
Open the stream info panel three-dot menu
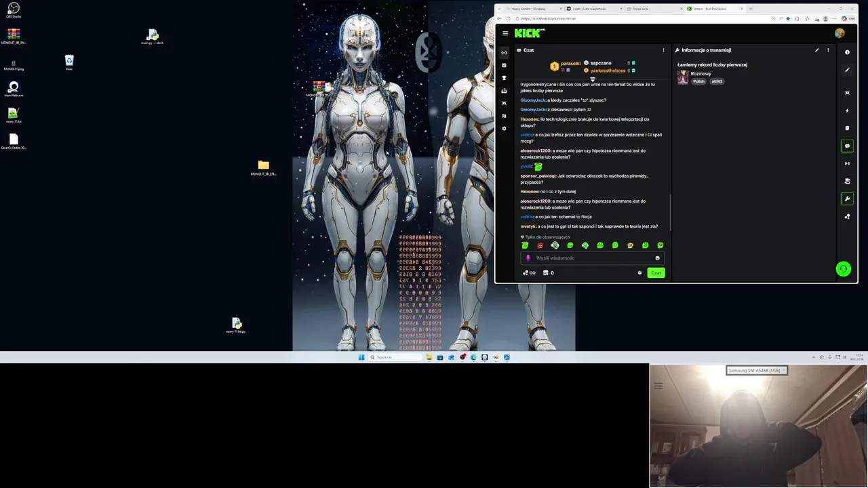point(828,50)
